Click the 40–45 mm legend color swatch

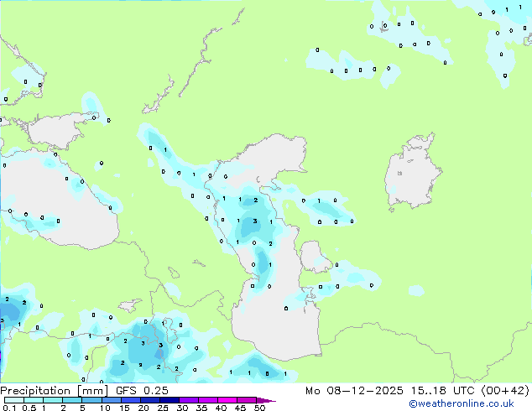coord(227,400)
